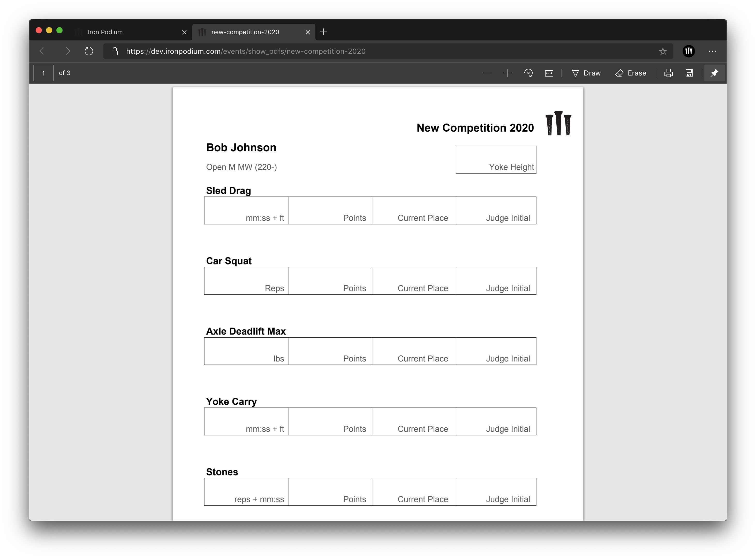Click the PDF page number field
The image size is (756, 559).
tap(43, 73)
